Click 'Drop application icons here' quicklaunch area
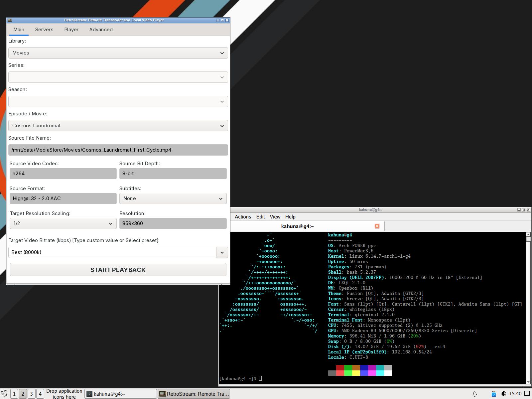The width and height of the screenshot is (532, 399). pyautogui.click(x=64, y=394)
